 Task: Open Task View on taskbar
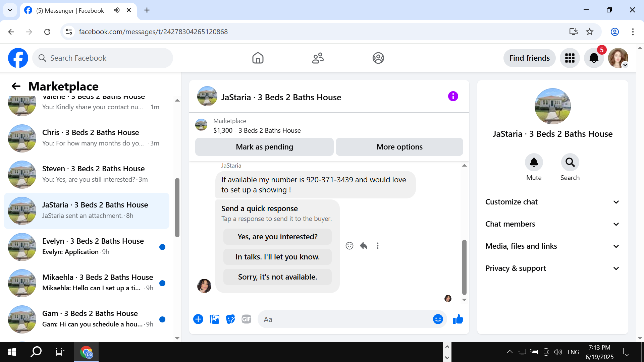pos(60,352)
